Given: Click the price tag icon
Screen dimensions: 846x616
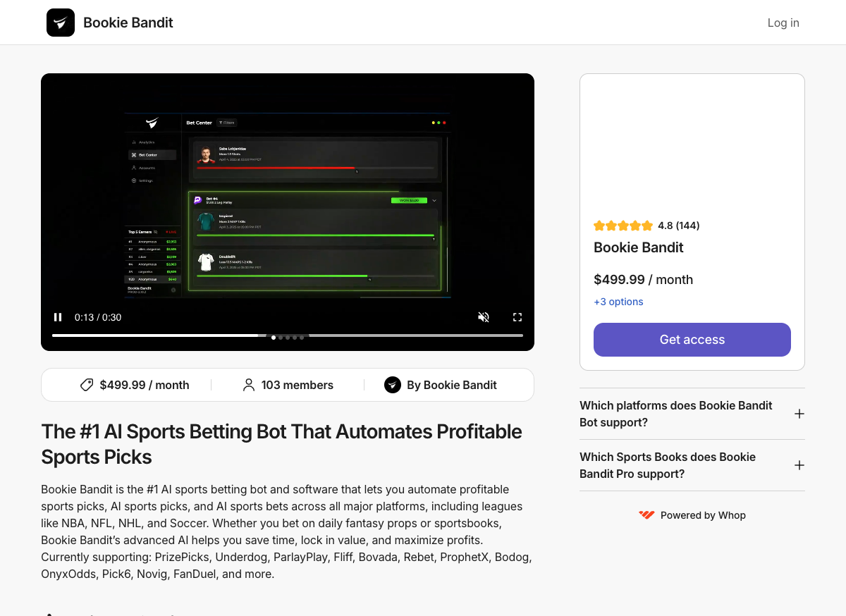Looking at the screenshot, I should click(x=87, y=385).
